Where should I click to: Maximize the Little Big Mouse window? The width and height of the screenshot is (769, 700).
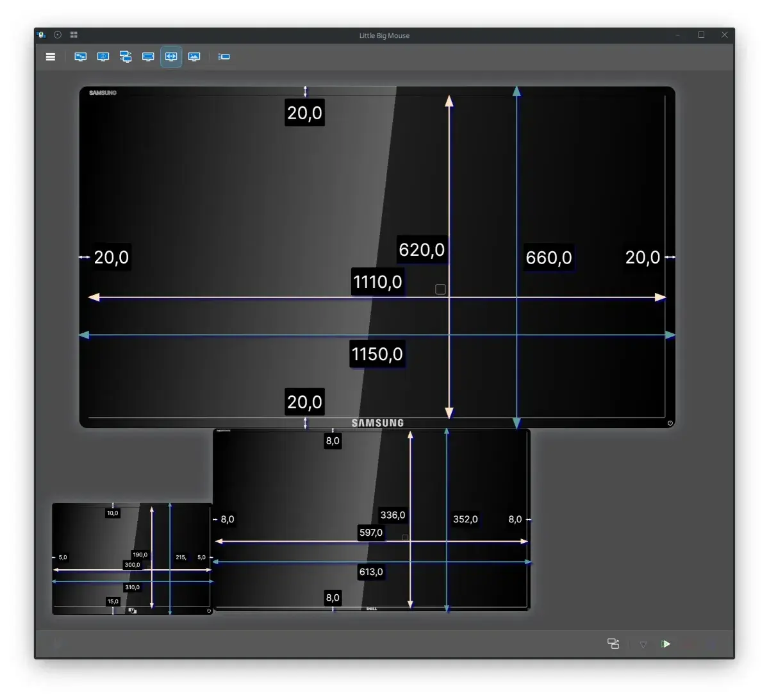pyautogui.click(x=701, y=35)
